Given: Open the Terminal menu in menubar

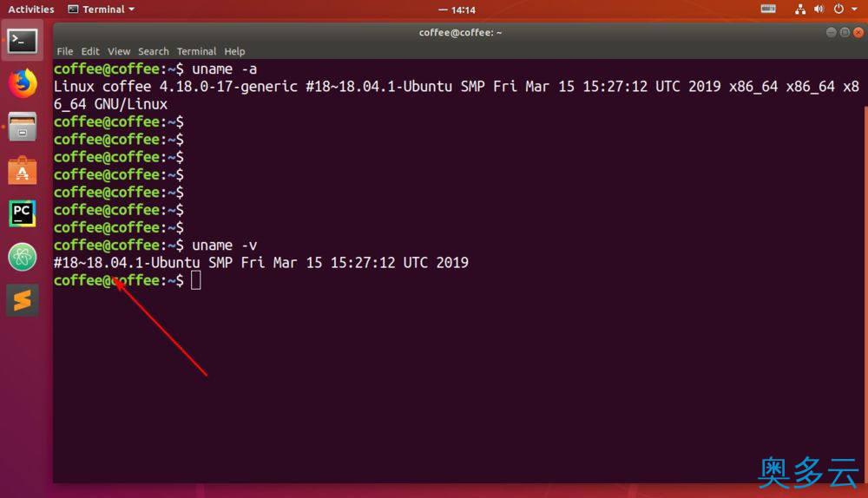Looking at the screenshot, I should [196, 51].
